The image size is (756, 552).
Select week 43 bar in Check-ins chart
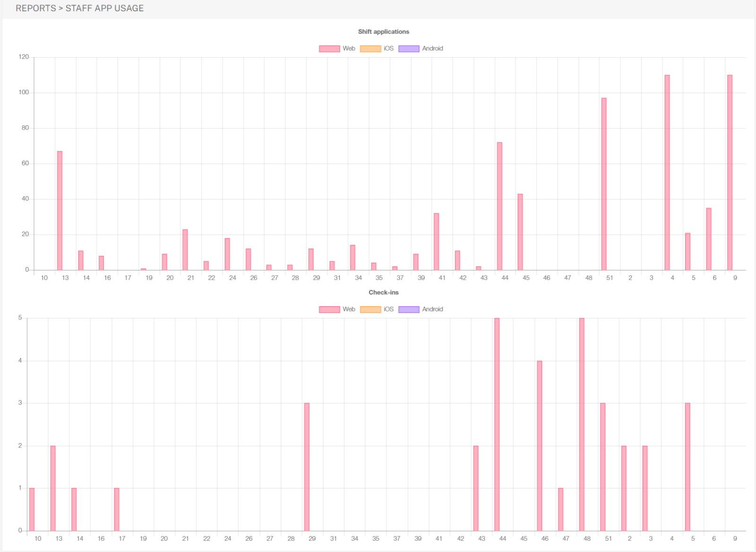pos(476,488)
